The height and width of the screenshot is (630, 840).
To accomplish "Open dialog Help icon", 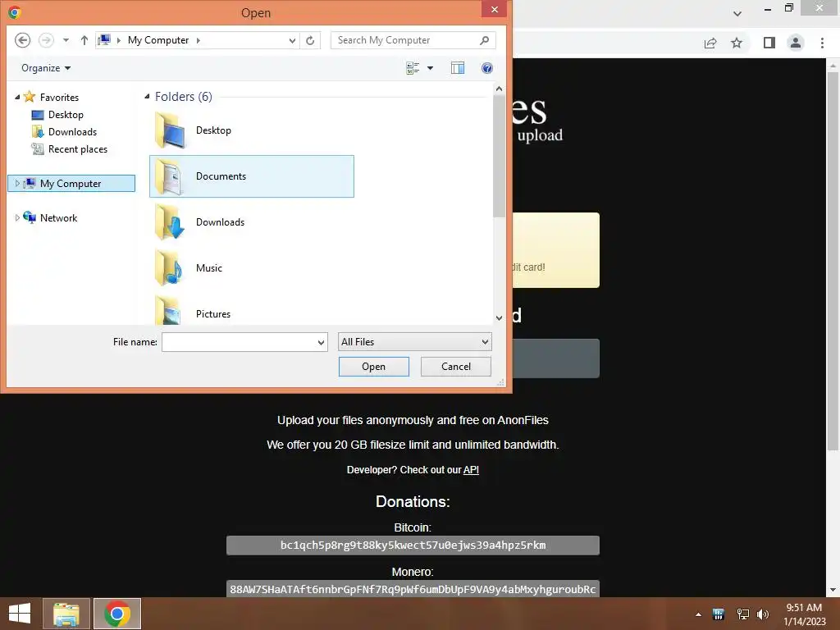I will coord(487,68).
